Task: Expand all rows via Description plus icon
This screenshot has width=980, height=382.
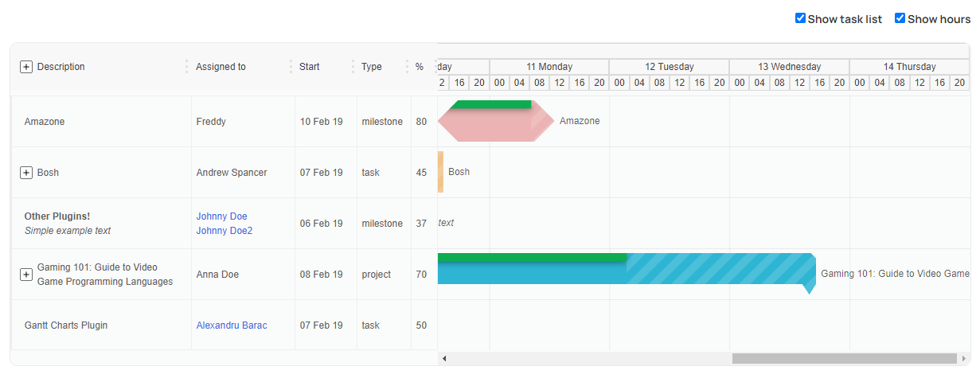Action: (25, 67)
